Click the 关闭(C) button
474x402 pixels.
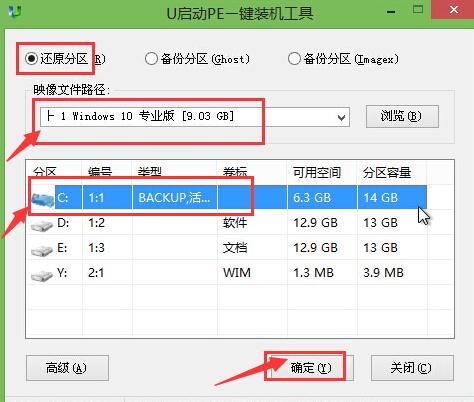click(412, 368)
